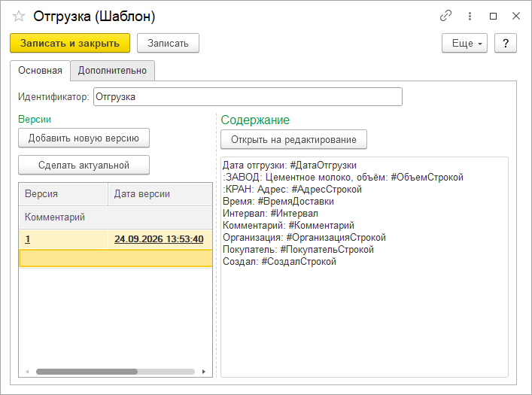Click the Версии section heading
Viewport: 532px width, 395px height.
[35, 120]
